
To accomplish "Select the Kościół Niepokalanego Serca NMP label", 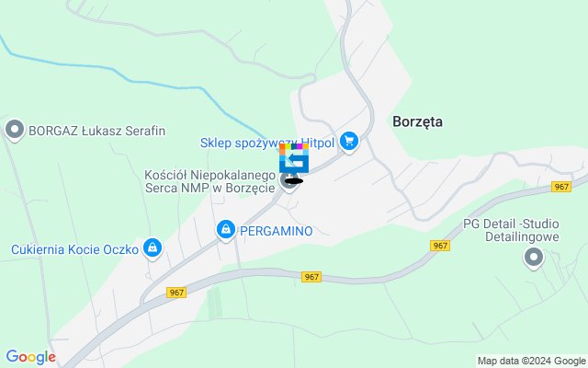I will pyautogui.click(x=210, y=181).
